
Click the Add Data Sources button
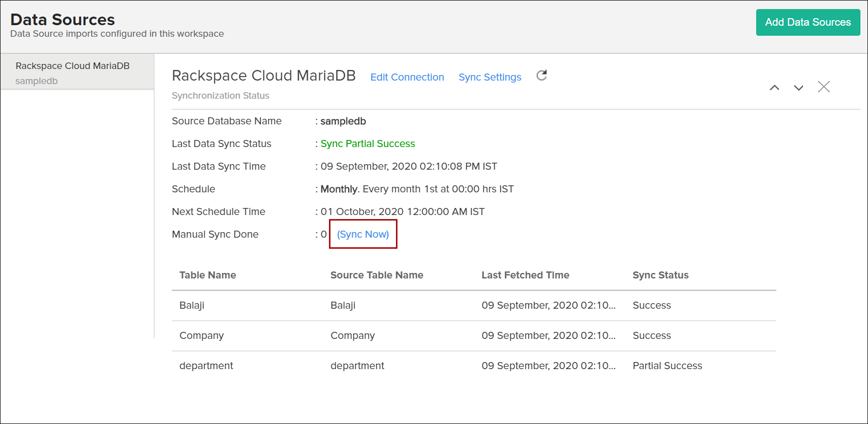pos(808,22)
